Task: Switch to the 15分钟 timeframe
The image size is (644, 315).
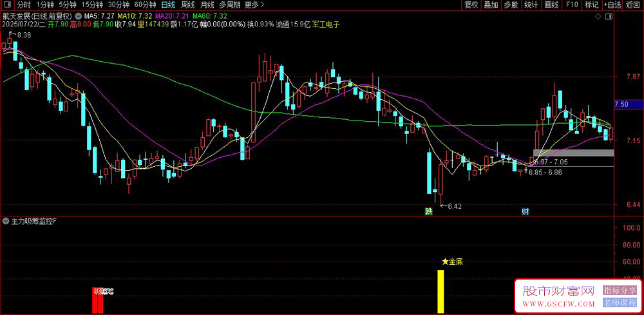Action: click(x=91, y=5)
